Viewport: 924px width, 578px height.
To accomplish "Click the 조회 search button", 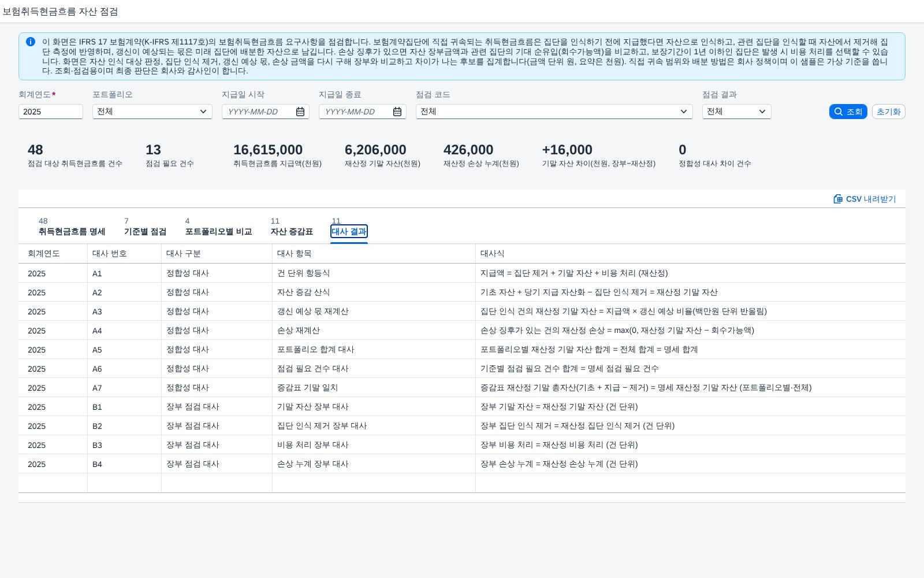I will pyautogui.click(x=848, y=112).
